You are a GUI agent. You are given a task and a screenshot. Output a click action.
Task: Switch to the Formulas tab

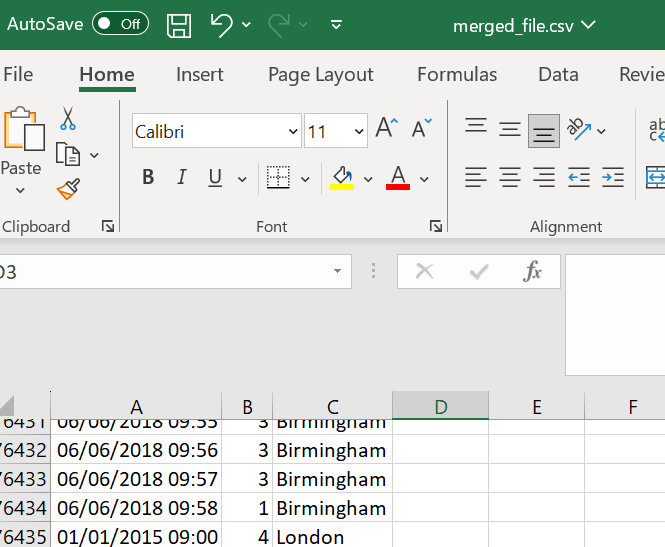(457, 75)
